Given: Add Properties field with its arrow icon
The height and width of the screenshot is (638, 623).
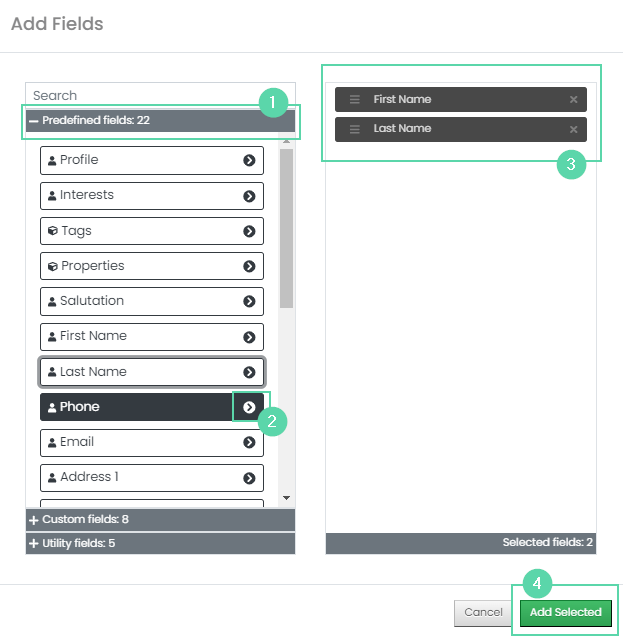Looking at the screenshot, I should (249, 266).
